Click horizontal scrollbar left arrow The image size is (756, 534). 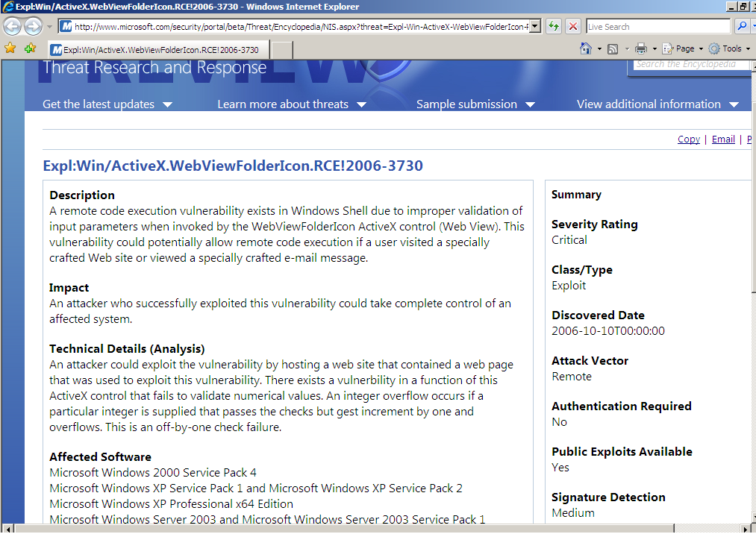(x=7, y=530)
